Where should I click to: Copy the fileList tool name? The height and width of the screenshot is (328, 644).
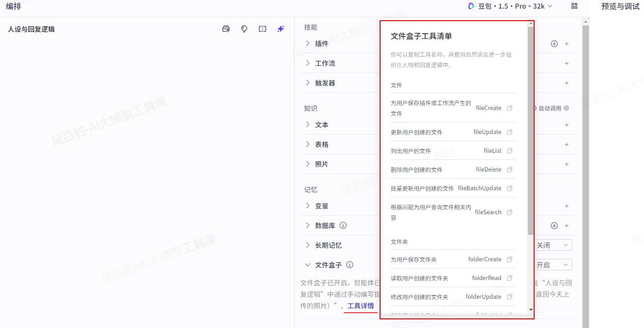point(510,151)
